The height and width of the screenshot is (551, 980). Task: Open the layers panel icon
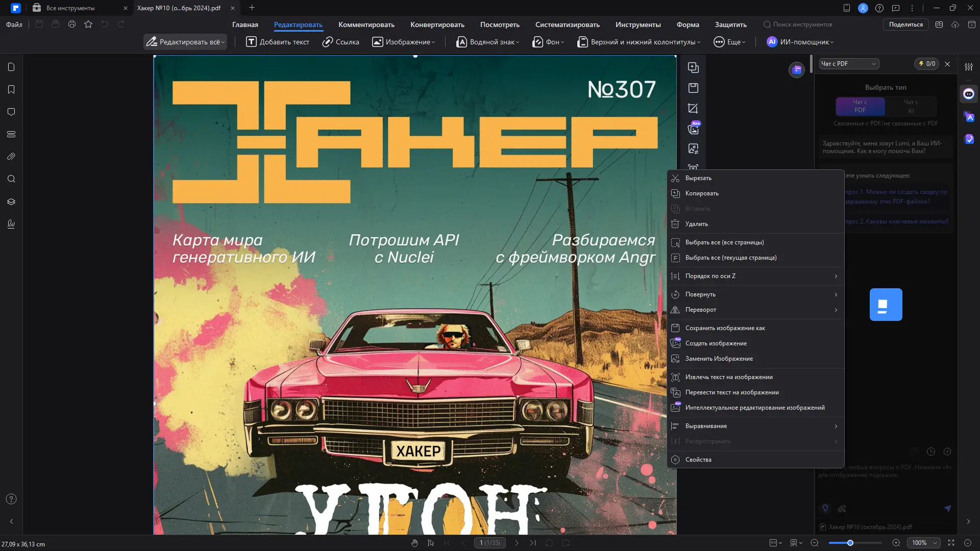click(11, 202)
